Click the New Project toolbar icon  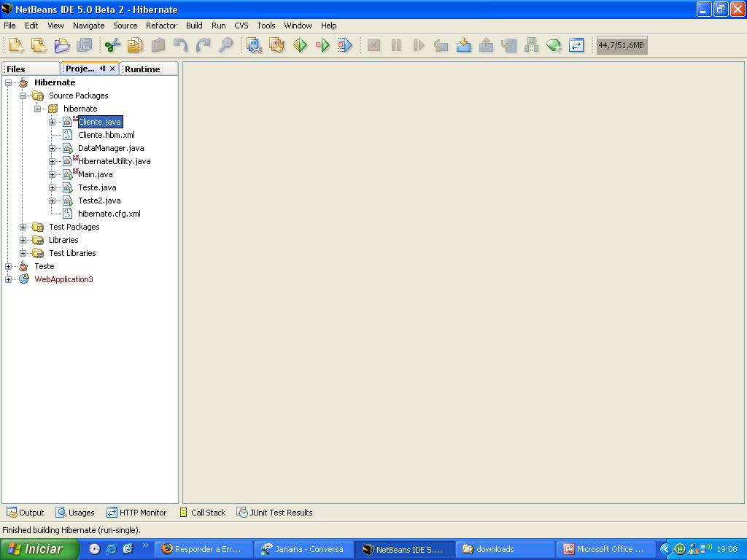point(39,45)
